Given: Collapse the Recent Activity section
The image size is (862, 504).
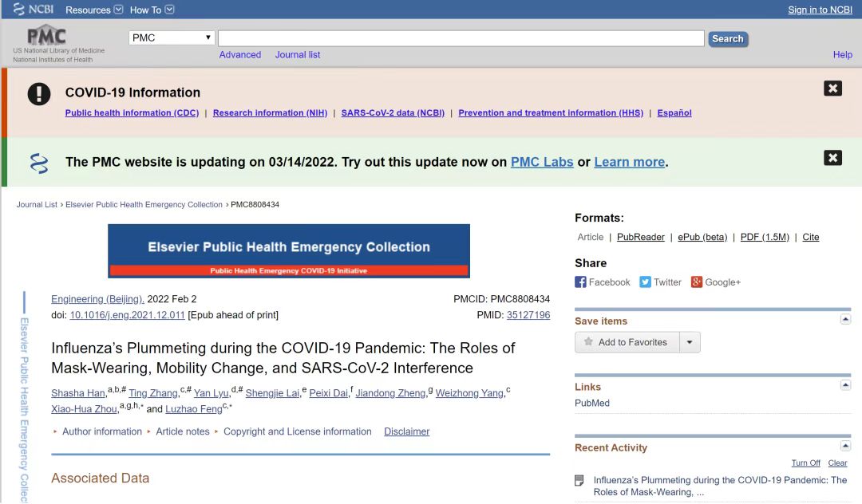Looking at the screenshot, I should [x=845, y=446].
